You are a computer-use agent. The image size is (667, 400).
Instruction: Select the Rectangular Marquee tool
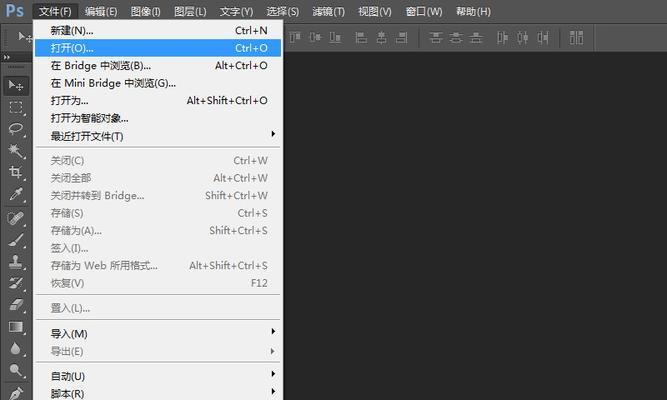pyautogui.click(x=16, y=107)
